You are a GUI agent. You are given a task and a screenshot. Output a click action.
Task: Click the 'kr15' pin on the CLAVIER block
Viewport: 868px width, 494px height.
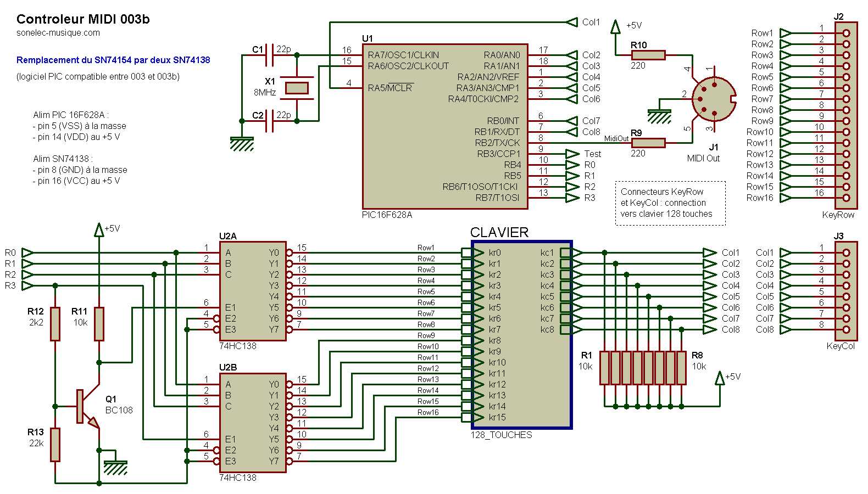(x=497, y=417)
